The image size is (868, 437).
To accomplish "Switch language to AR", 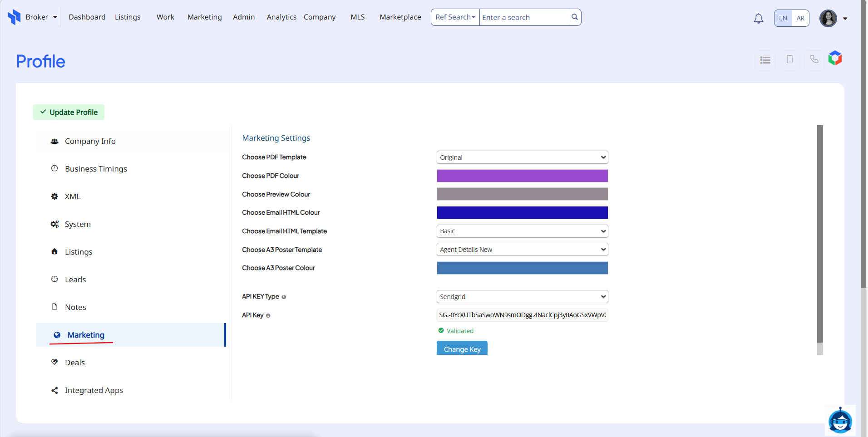I will pos(800,19).
